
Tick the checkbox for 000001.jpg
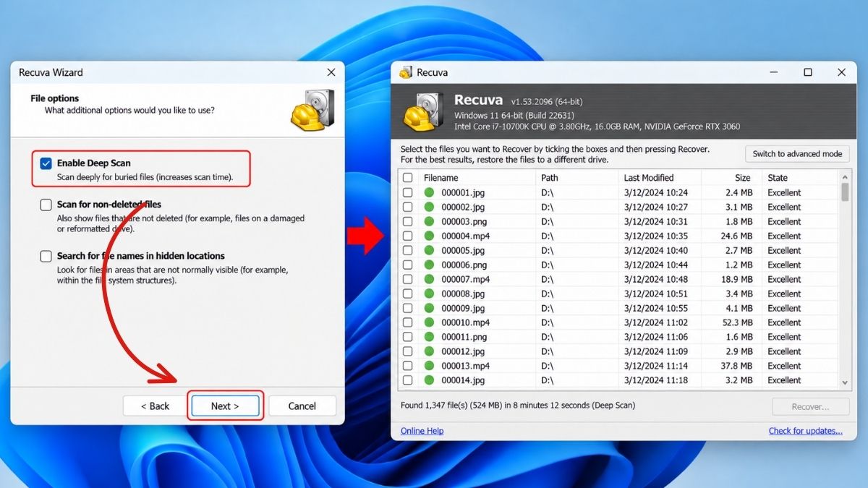click(408, 192)
